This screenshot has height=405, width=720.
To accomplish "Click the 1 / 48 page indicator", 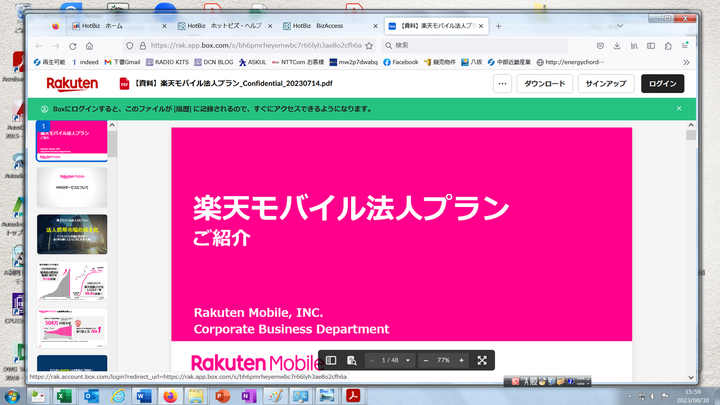I will [x=390, y=360].
